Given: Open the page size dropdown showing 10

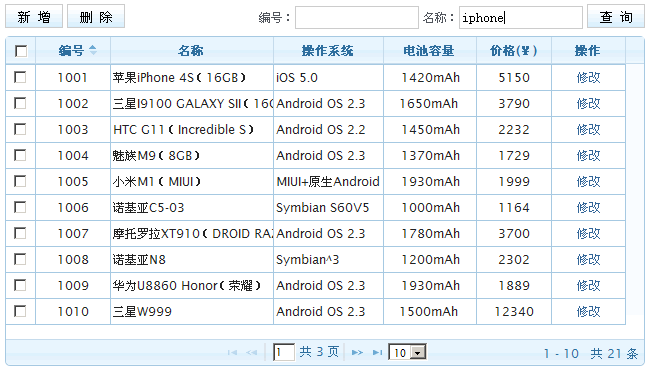Looking at the screenshot, I should tap(407, 352).
